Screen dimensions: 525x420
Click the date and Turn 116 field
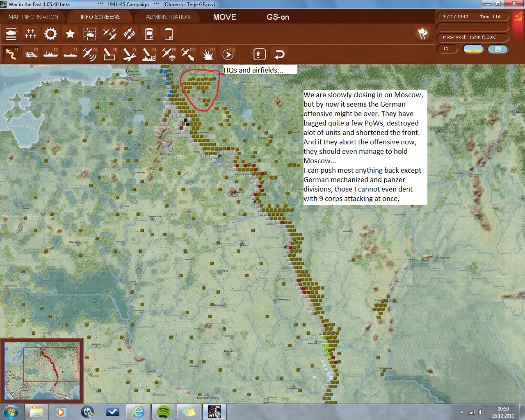472,17
